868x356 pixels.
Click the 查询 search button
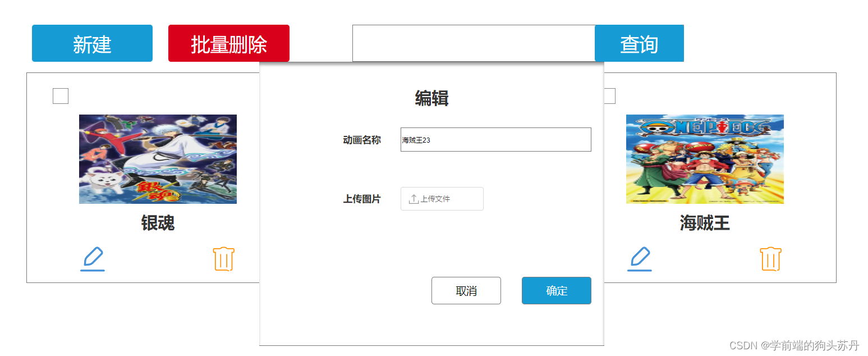(x=639, y=43)
